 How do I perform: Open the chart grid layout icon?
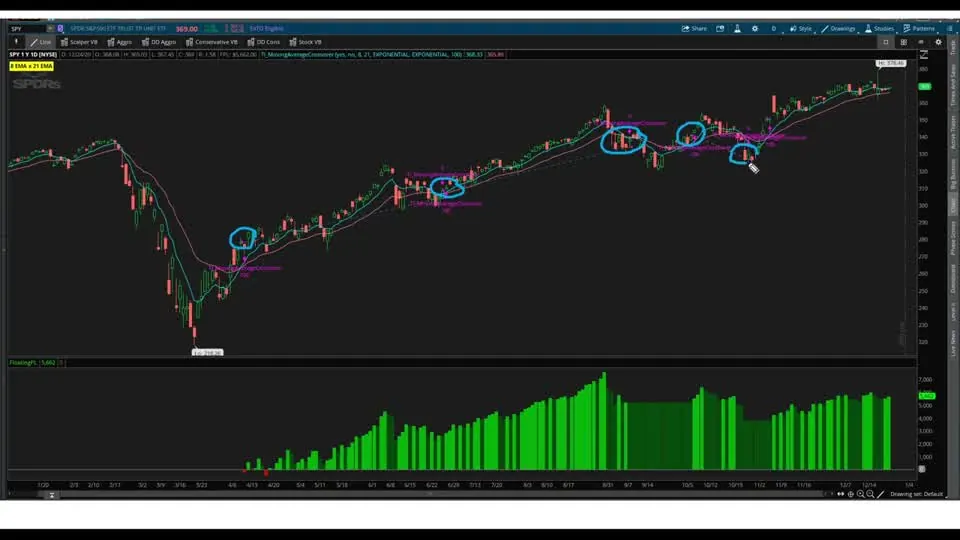[x=904, y=42]
